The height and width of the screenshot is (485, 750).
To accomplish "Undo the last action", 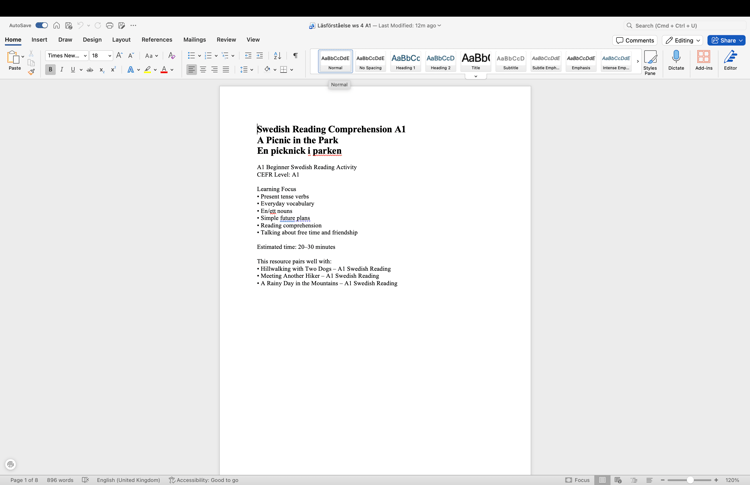I will point(80,25).
